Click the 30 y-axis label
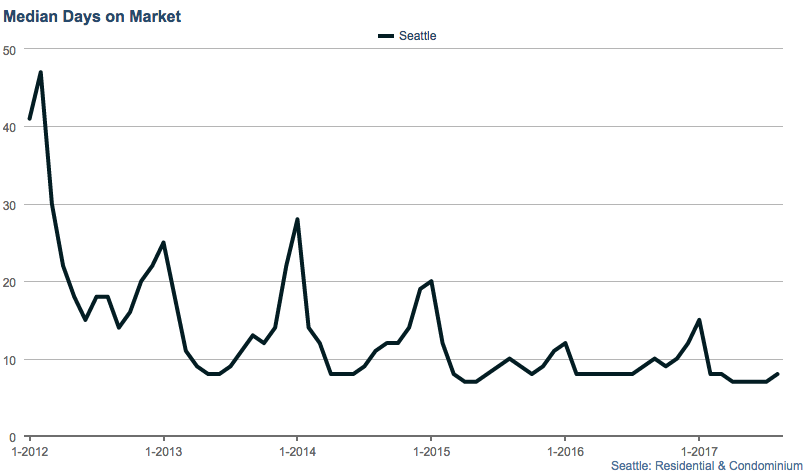The height and width of the screenshot is (472, 809). coord(9,205)
